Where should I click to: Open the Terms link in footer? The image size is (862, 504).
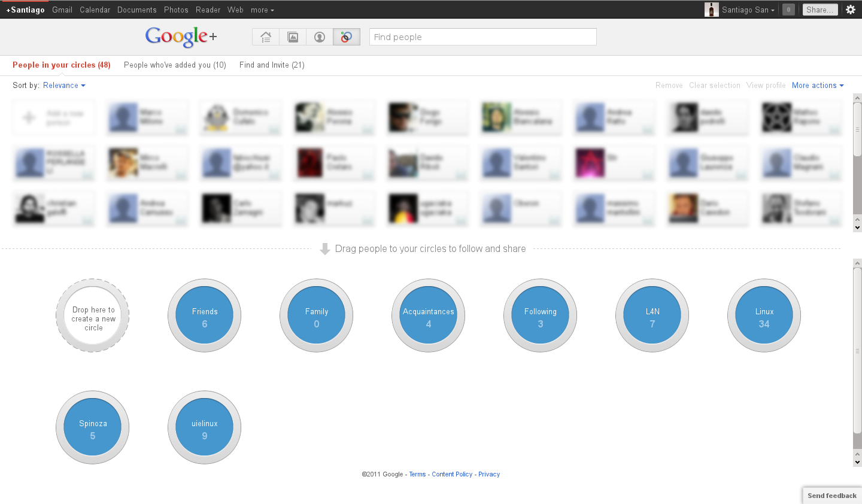417,474
